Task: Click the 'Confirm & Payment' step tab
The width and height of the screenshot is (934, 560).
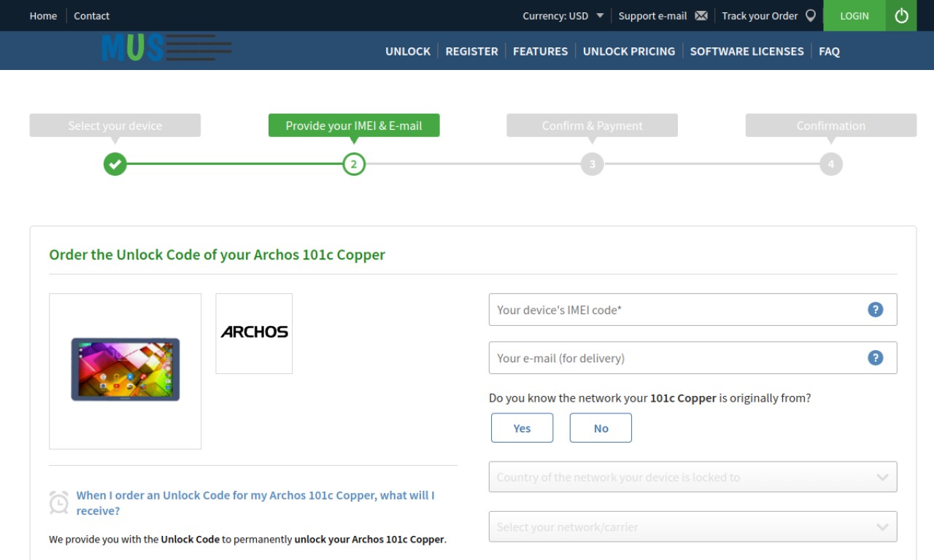Action: click(x=592, y=125)
